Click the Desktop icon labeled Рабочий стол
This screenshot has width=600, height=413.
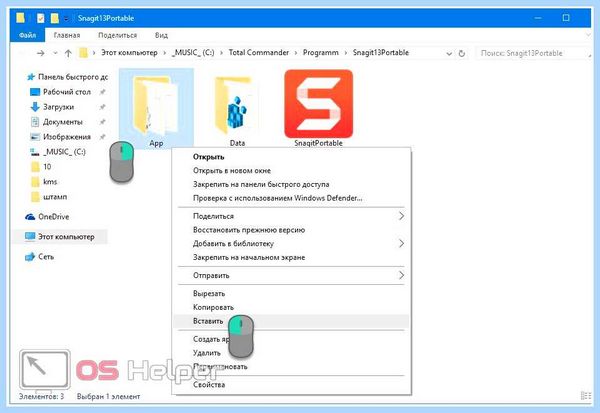[35, 92]
